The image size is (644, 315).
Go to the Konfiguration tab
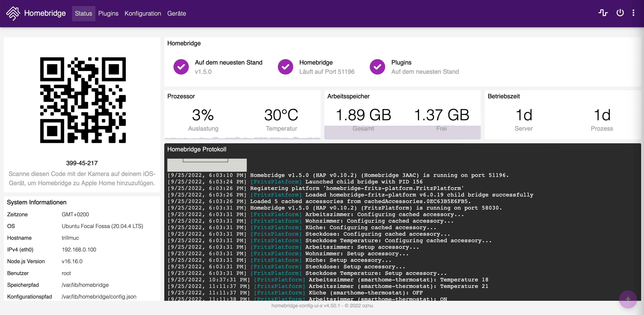143,13
